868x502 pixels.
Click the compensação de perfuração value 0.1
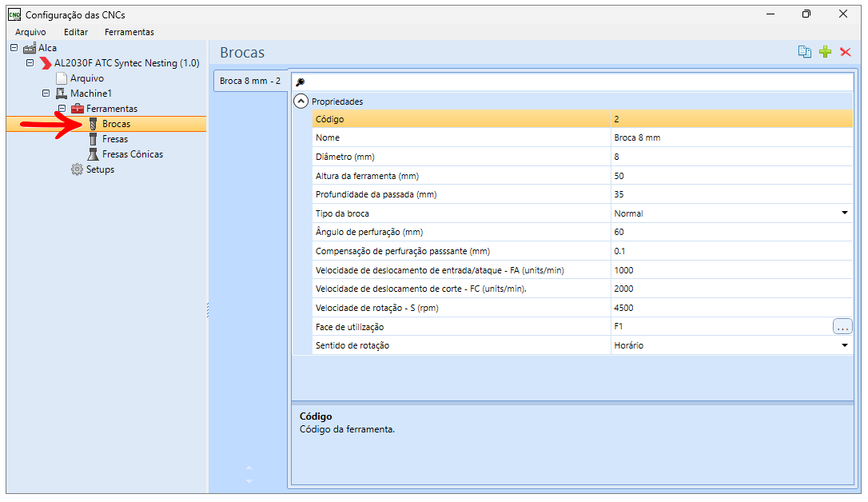pyautogui.click(x=732, y=251)
